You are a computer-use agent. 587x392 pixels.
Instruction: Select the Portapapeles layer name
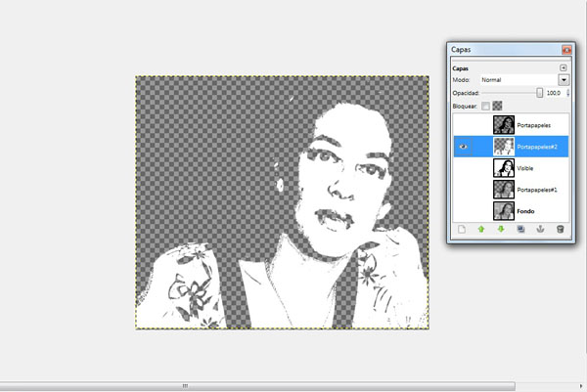point(534,125)
